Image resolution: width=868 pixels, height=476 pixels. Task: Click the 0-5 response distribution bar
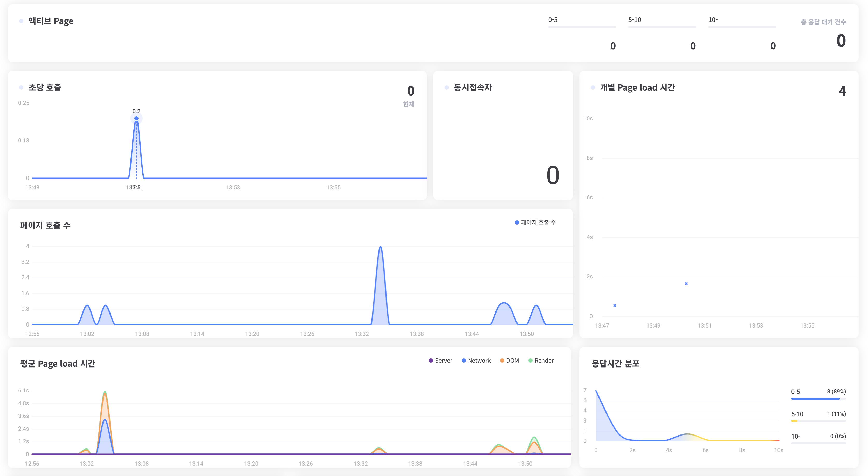[815, 399]
